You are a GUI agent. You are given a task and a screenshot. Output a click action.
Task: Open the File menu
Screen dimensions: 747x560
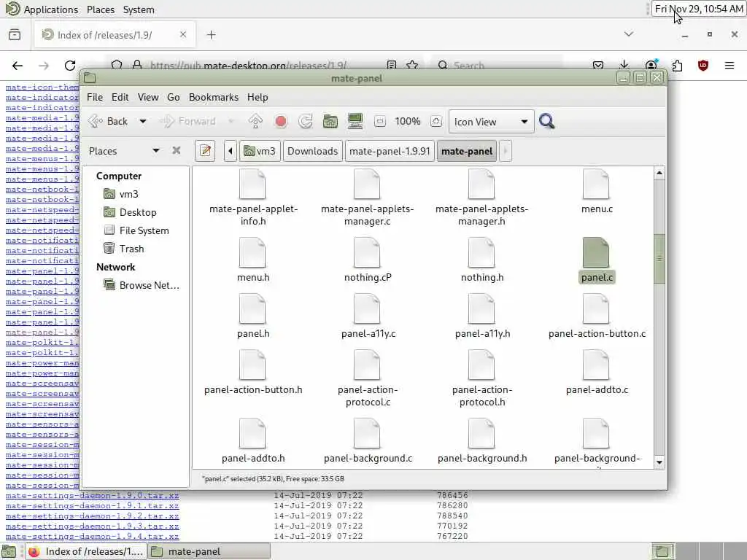tap(95, 97)
